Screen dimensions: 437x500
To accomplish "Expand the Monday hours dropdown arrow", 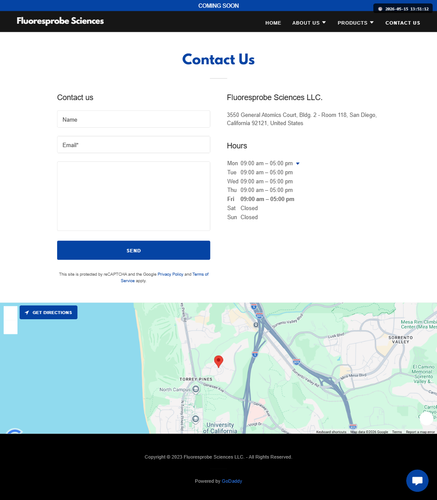I will [298, 163].
